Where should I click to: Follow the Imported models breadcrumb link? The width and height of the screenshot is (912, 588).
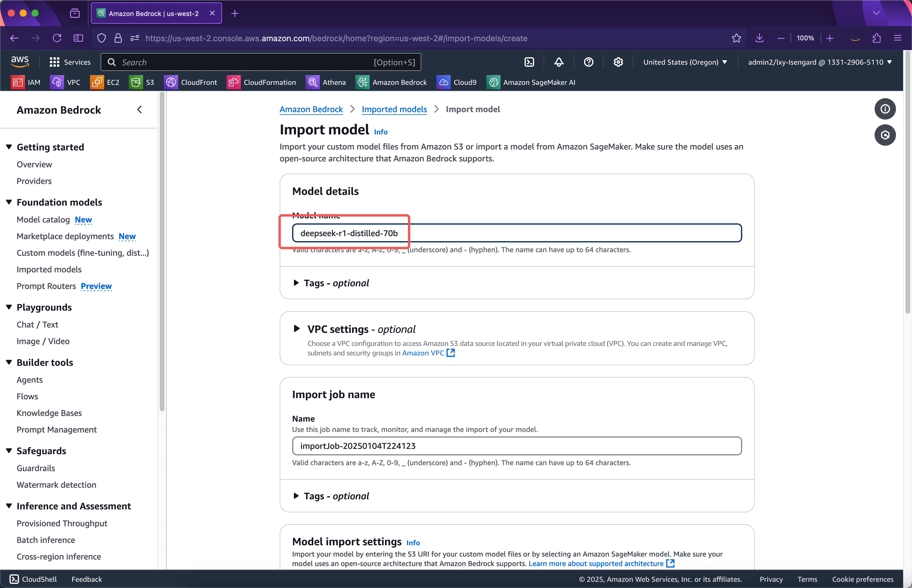click(394, 109)
